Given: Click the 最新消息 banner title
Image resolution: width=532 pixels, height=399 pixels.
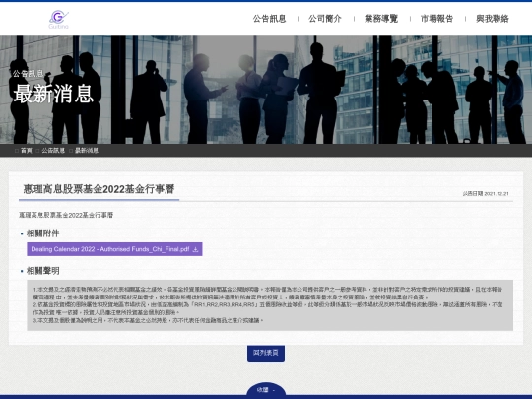Looking at the screenshot, I should (x=53, y=94).
